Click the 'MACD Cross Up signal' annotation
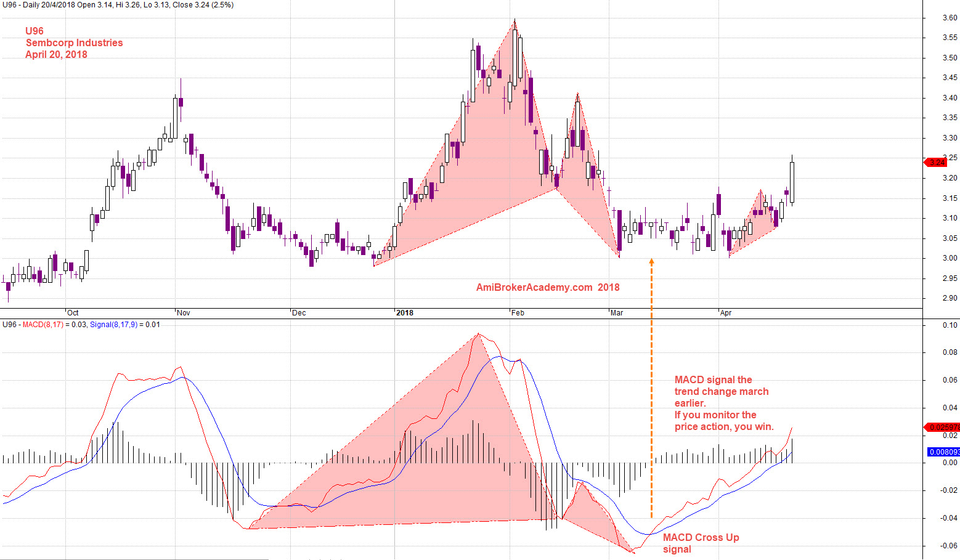Image resolution: width=960 pixels, height=560 pixels. click(701, 543)
